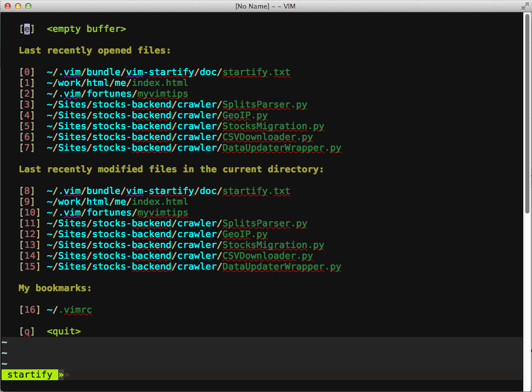Viewport: 532px width, 392px height.
Task: Open GeoIP.py under recently modified files
Action: (x=245, y=234)
